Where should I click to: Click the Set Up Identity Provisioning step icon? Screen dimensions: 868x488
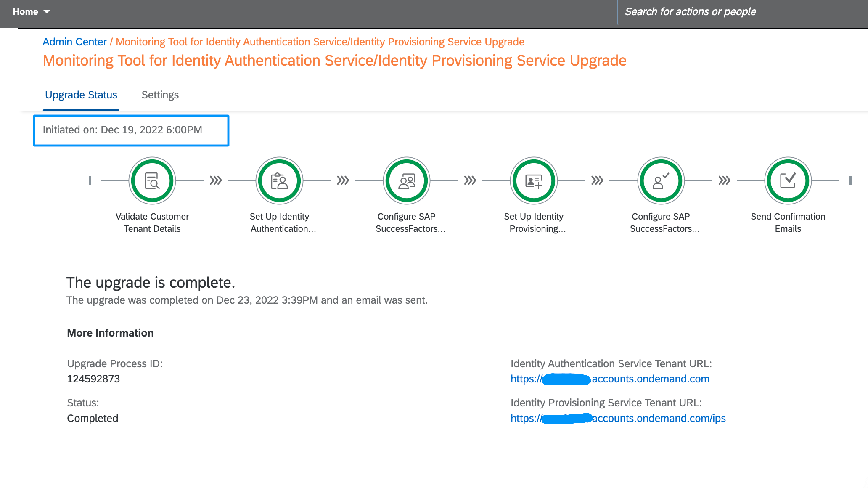[x=534, y=181]
